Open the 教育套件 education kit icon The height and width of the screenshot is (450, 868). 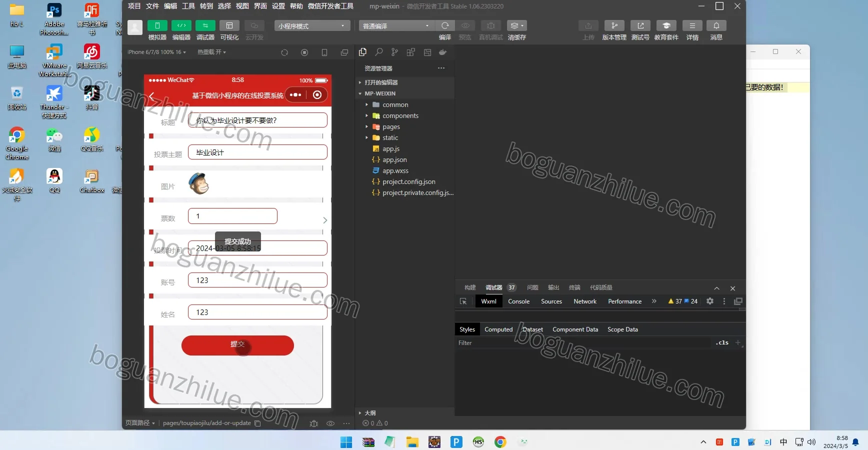click(666, 25)
